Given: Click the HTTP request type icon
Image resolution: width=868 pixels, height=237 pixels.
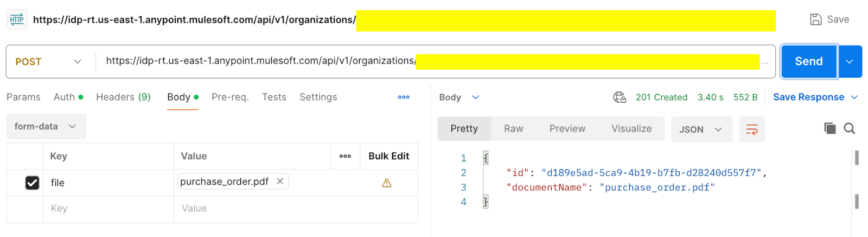Looking at the screenshot, I should [x=17, y=19].
